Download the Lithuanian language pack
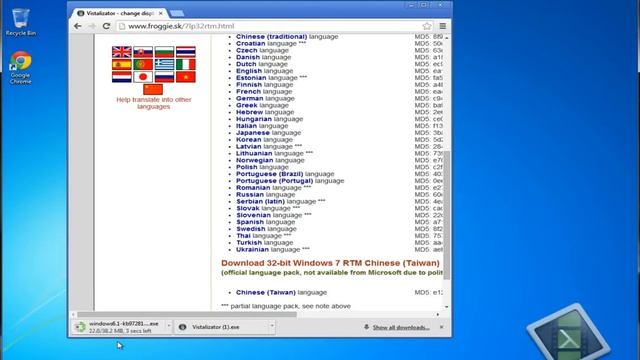Viewport: 640px width, 360px height. click(254, 153)
